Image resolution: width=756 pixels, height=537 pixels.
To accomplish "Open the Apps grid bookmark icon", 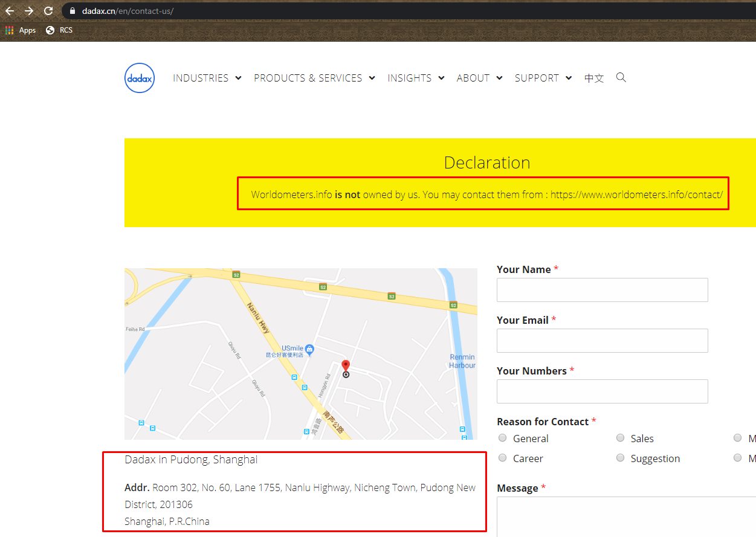I will pos(9,30).
